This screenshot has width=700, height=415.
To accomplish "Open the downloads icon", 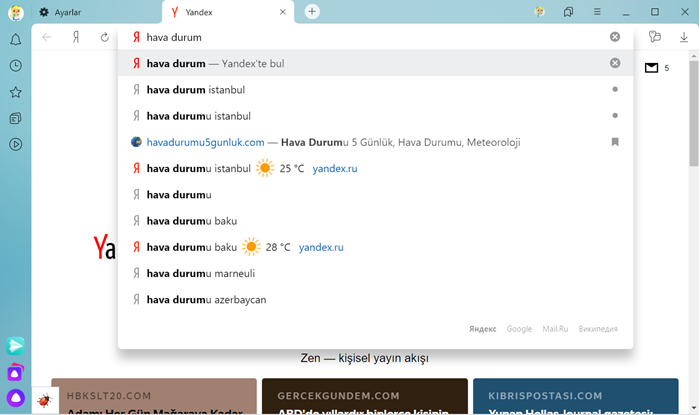I will [683, 37].
